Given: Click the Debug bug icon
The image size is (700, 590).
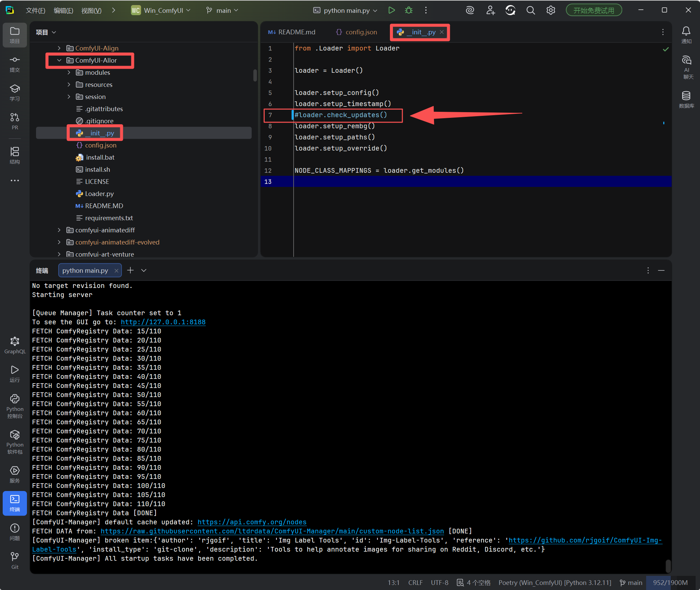Looking at the screenshot, I should pyautogui.click(x=408, y=10).
